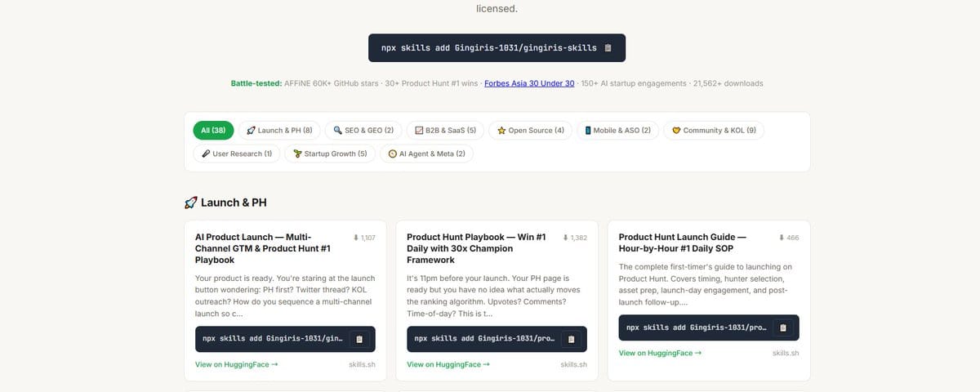This screenshot has width=980, height=392.
Task: Click download count icon on Launch Guide card
Action: tap(782, 238)
